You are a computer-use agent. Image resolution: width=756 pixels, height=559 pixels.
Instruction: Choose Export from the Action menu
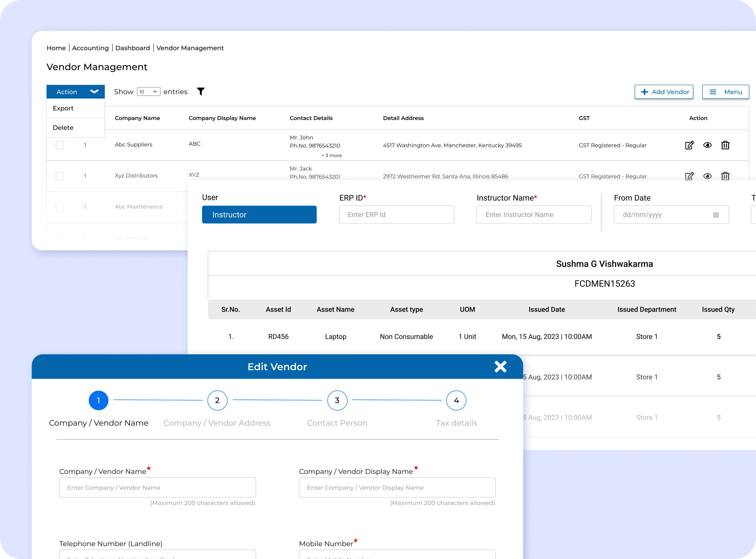tap(63, 108)
